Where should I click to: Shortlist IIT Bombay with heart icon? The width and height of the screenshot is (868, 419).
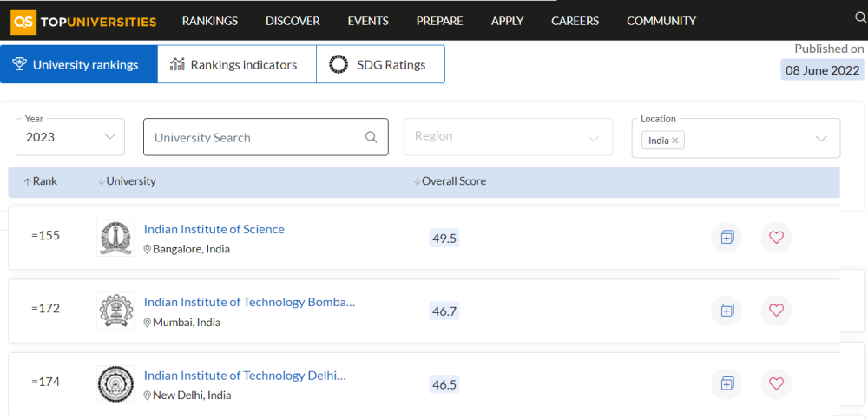776,311
